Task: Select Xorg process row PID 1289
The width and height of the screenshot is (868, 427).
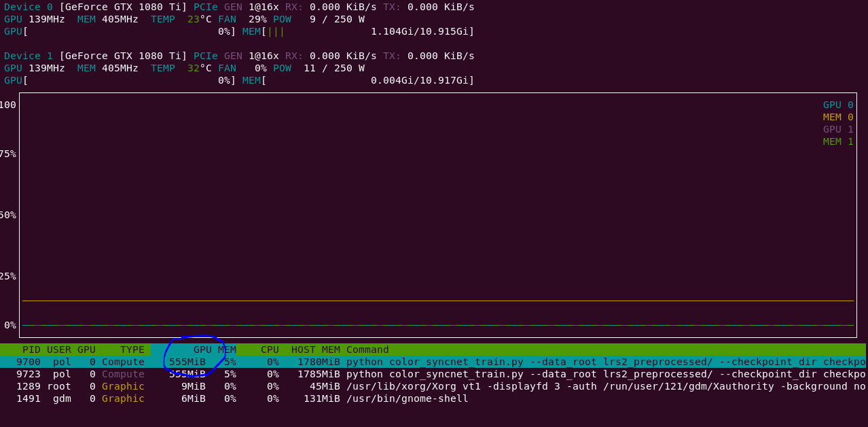Action: tap(433, 386)
